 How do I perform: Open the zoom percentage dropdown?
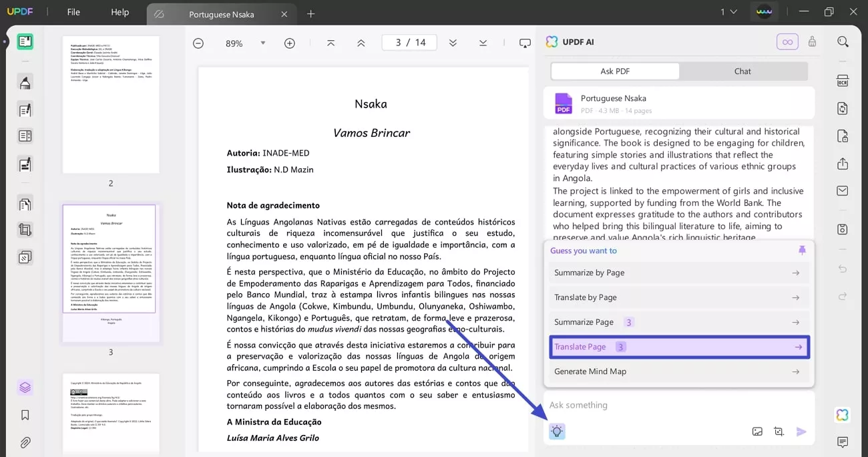point(262,43)
